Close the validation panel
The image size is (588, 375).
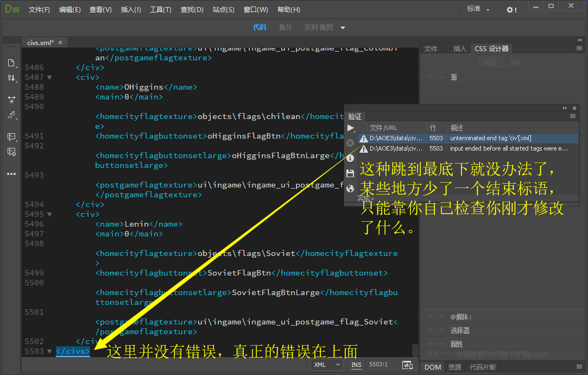[x=574, y=108]
